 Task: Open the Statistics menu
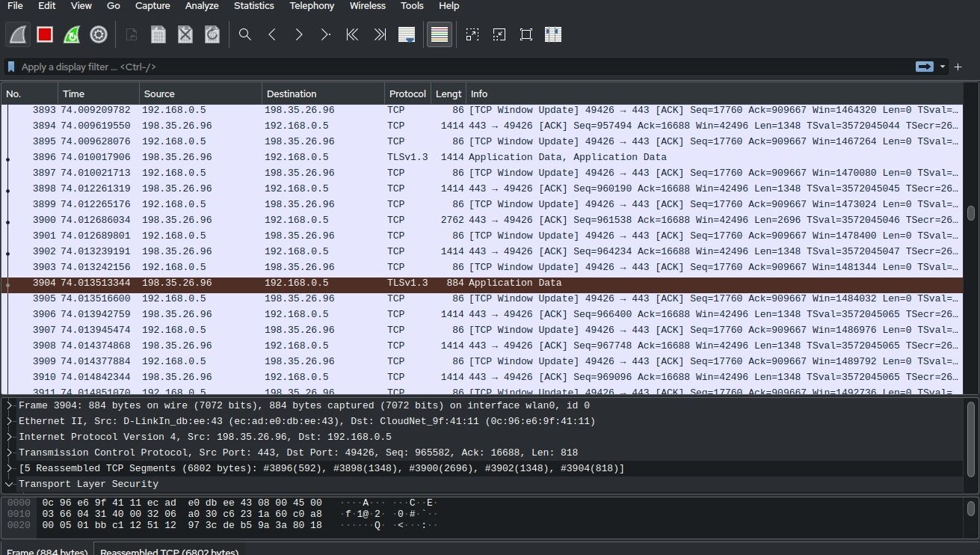pos(253,6)
